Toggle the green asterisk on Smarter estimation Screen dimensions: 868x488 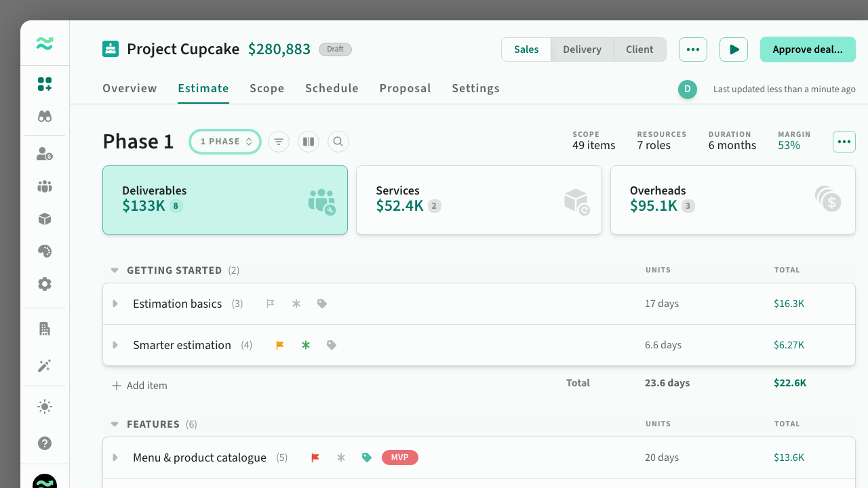click(306, 345)
